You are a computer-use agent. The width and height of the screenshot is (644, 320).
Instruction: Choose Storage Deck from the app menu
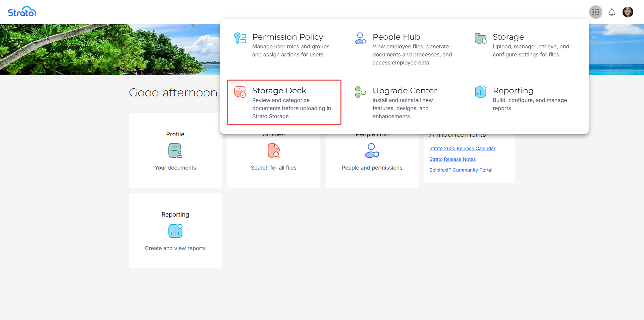click(279, 91)
